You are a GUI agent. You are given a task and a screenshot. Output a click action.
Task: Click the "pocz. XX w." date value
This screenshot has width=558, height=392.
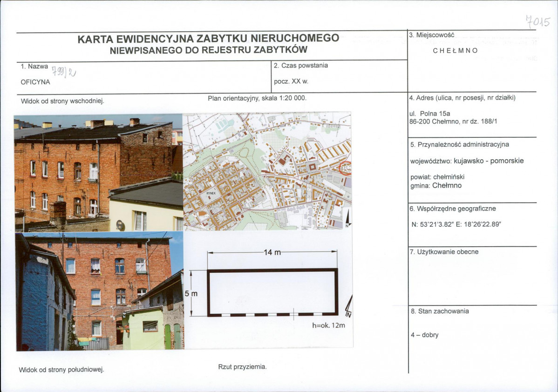pos(291,81)
